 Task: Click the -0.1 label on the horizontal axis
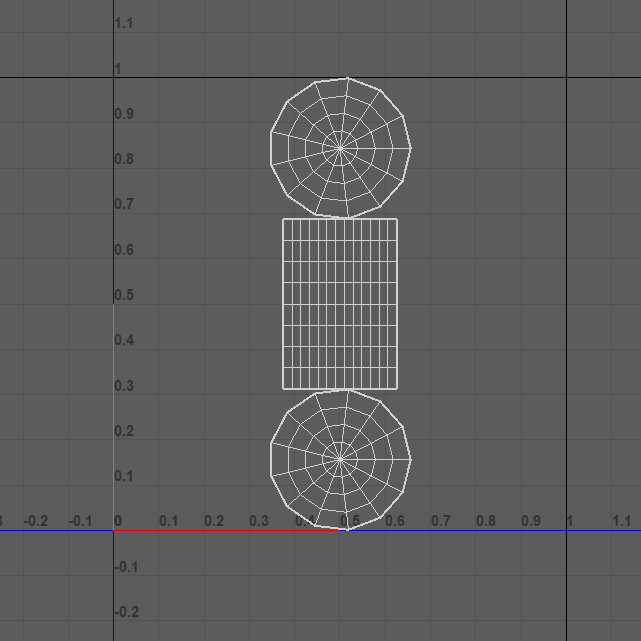pos(81,521)
